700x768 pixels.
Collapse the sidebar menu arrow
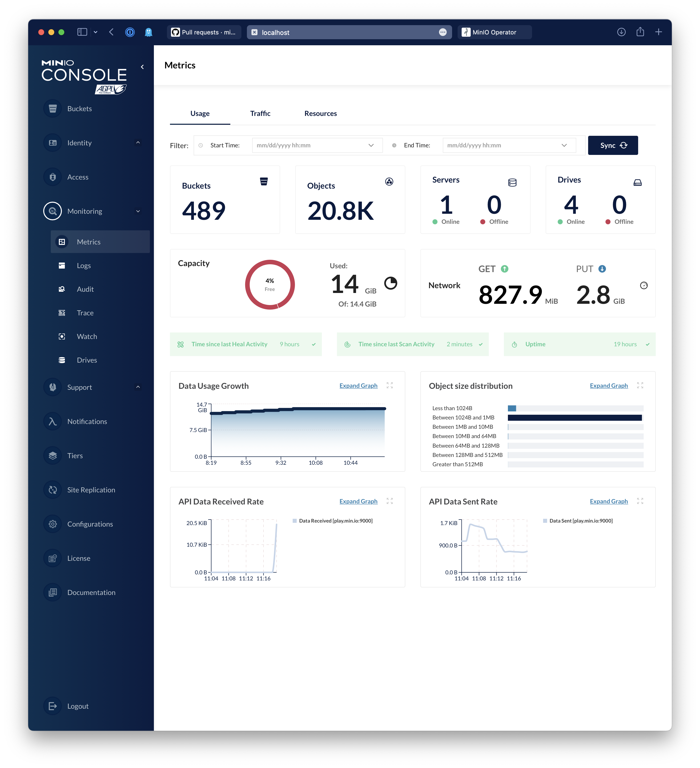[x=142, y=67]
